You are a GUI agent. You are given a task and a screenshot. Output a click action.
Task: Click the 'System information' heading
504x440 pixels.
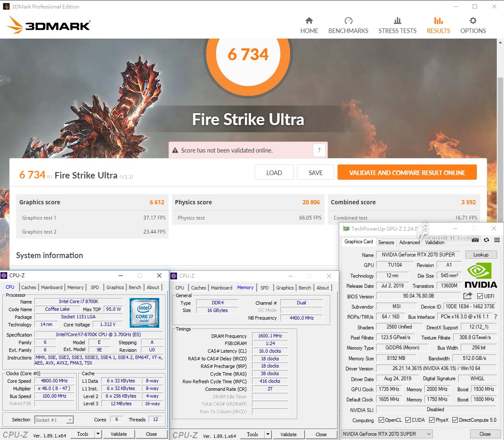coord(50,255)
